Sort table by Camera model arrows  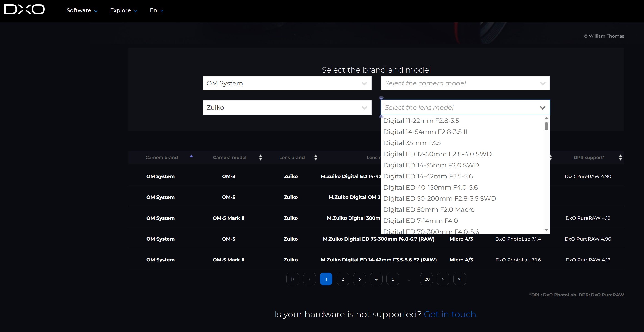(260, 158)
